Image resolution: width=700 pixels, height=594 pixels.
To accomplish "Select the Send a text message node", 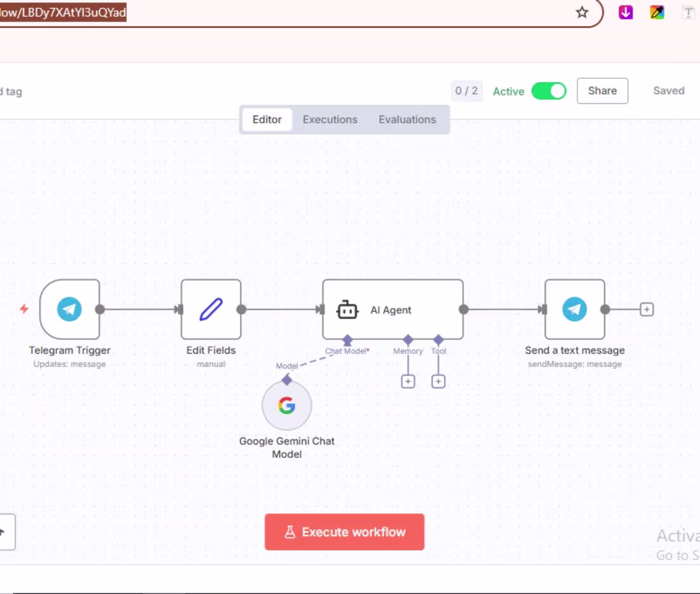I will [575, 309].
